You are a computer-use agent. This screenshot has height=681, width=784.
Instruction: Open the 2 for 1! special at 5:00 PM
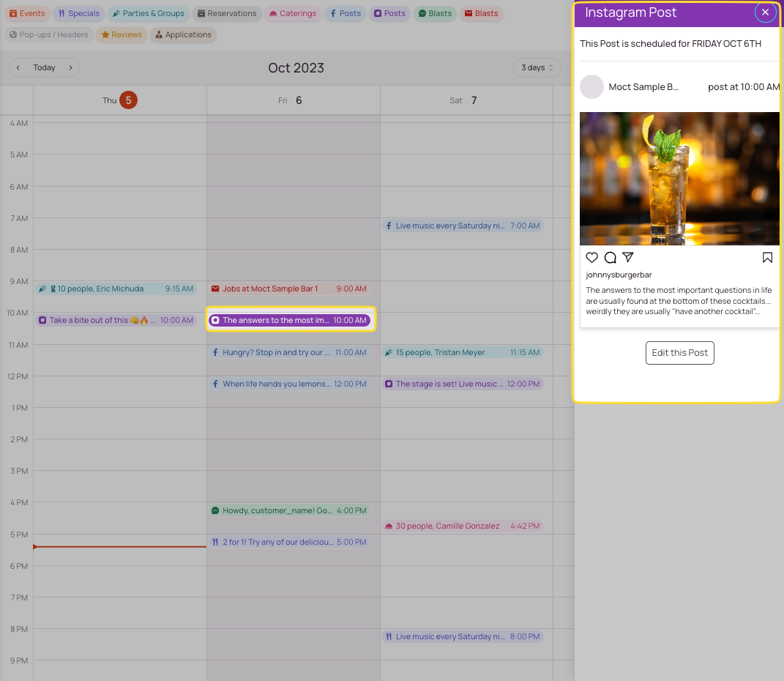(x=289, y=542)
